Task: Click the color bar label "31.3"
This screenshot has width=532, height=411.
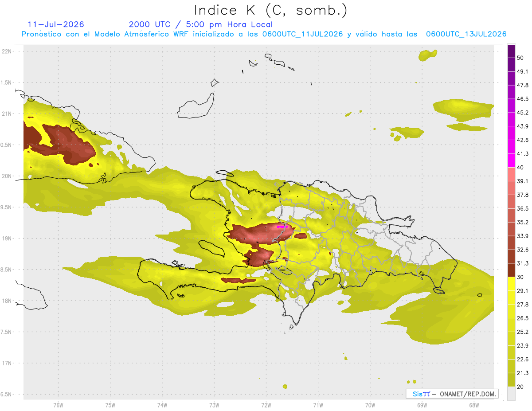Action: (x=523, y=263)
